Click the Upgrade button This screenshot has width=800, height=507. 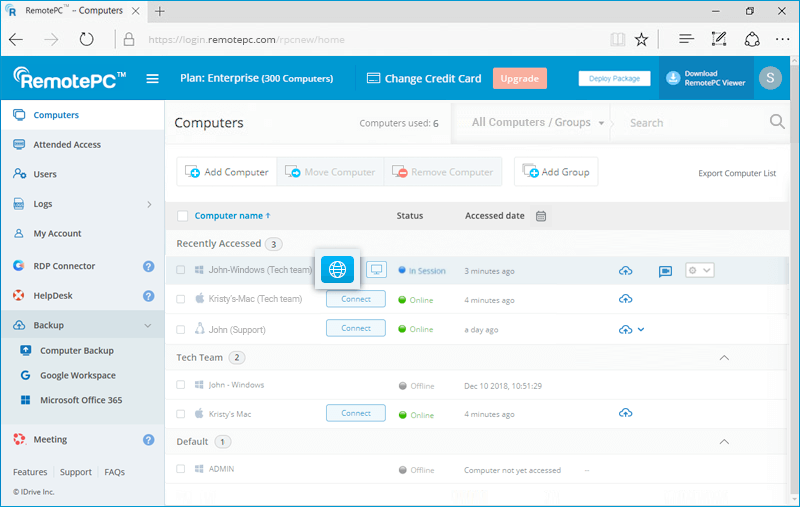click(x=519, y=79)
